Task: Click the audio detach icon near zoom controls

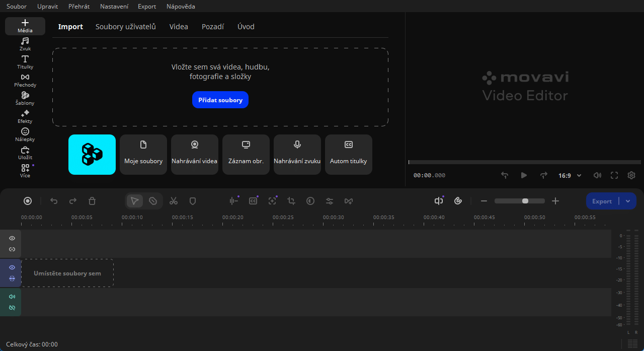Action: point(439,201)
